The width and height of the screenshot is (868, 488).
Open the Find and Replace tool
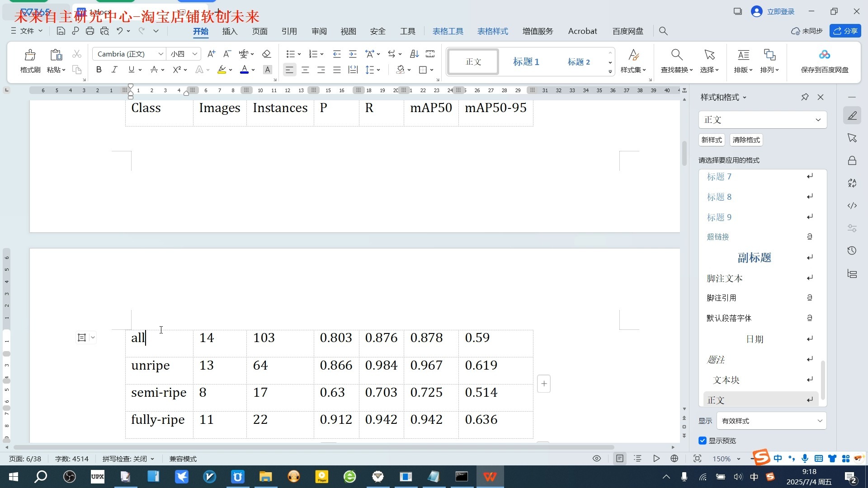[675, 61]
